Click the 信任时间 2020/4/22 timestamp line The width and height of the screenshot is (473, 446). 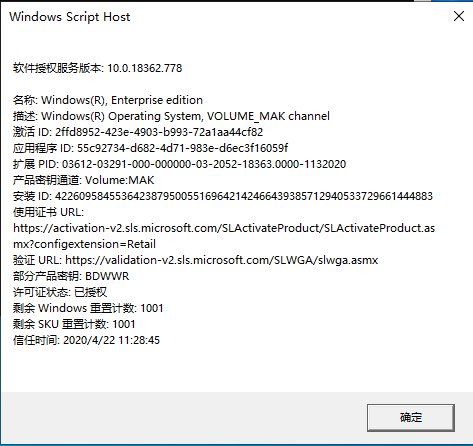click(x=86, y=340)
